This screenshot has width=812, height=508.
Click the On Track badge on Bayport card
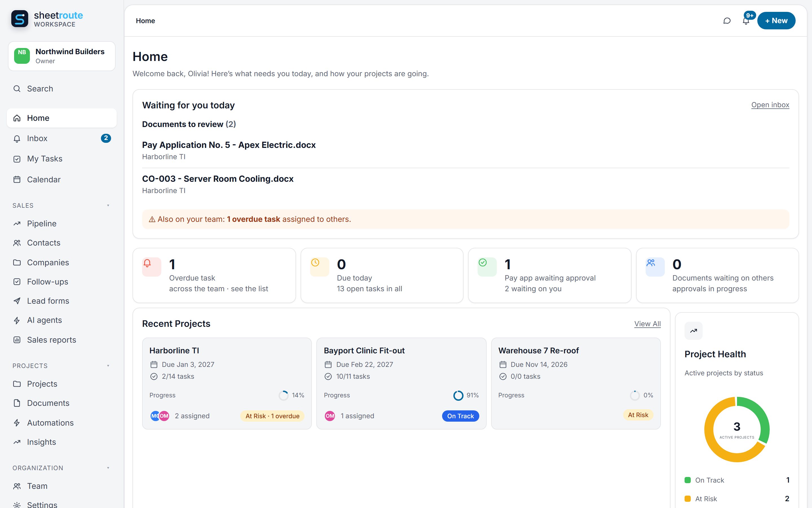click(x=460, y=416)
